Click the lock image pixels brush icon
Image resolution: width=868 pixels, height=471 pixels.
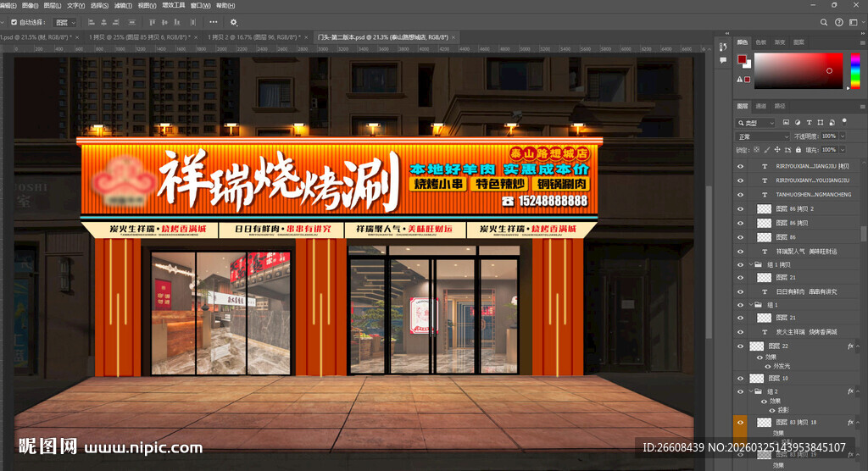click(769, 149)
